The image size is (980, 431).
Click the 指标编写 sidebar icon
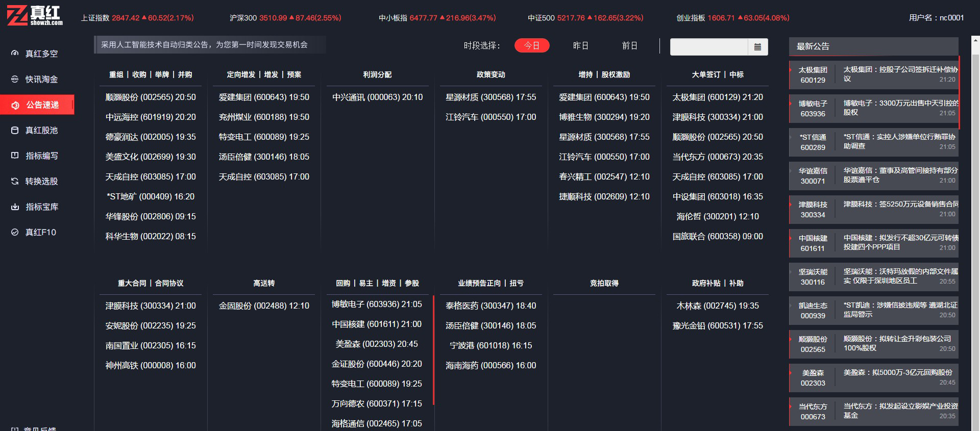click(15, 156)
